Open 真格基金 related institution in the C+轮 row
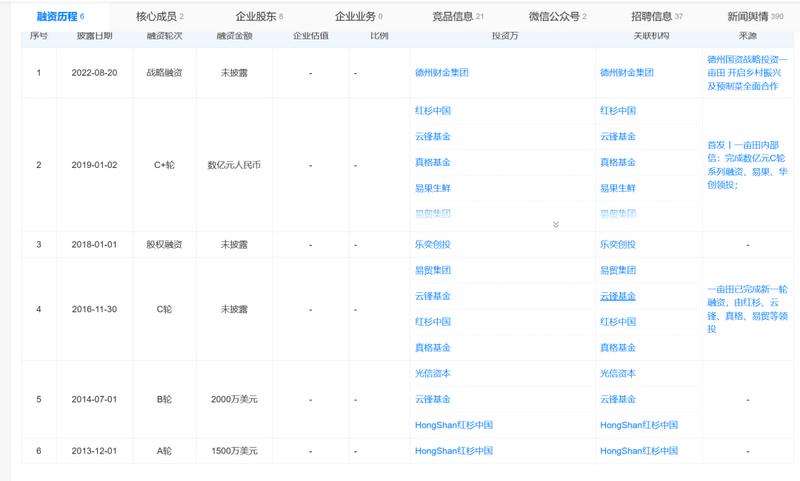The width and height of the screenshot is (800, 481). 618,162
